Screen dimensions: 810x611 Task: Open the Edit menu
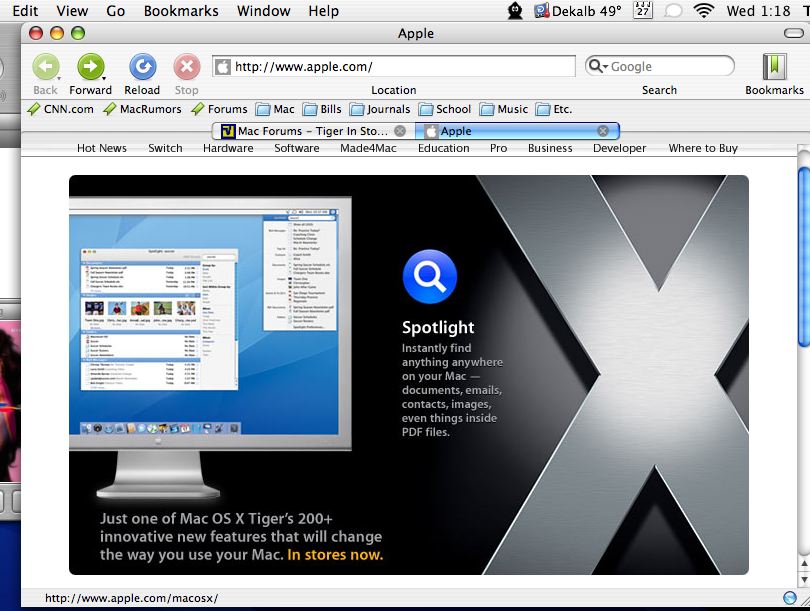25,11
